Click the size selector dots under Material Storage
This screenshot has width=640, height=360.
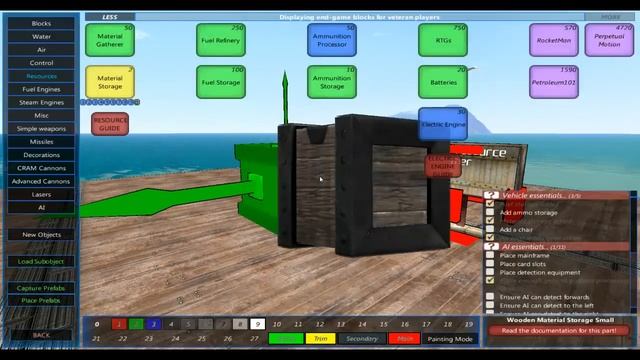110,102
